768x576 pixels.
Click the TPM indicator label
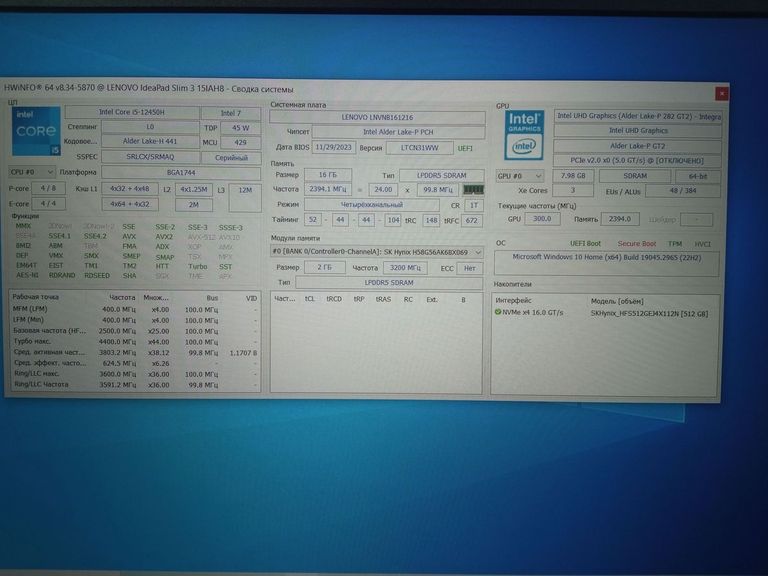point(675,243)
